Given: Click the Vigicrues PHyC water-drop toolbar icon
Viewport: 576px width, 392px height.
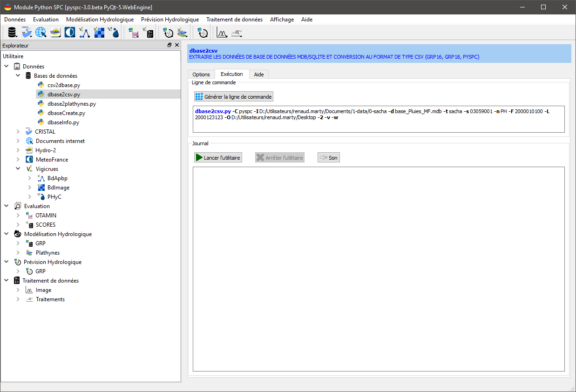Looking at the screenshot, I should click(113, 33).
